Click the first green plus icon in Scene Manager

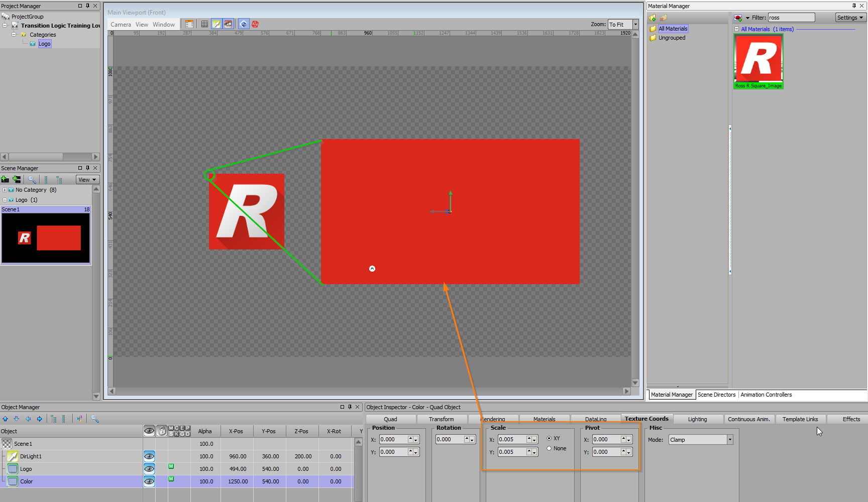[5, 180]
